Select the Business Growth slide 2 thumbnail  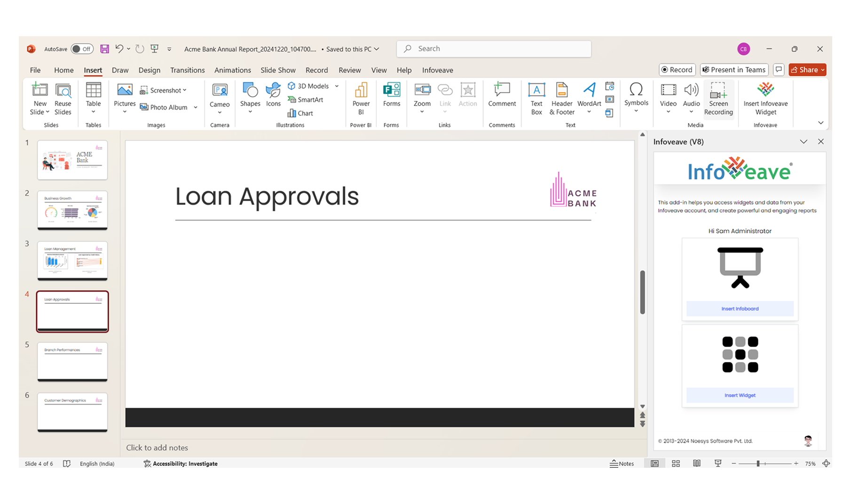click(72, 210)
